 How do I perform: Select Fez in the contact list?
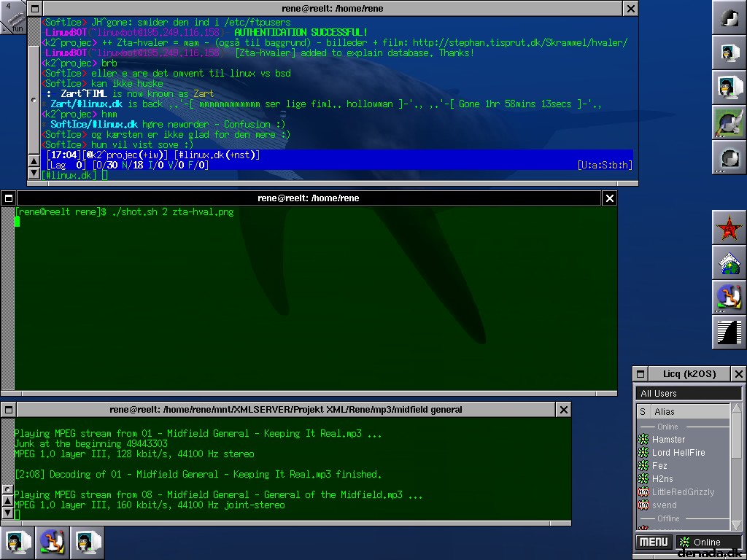click(683, 465)
